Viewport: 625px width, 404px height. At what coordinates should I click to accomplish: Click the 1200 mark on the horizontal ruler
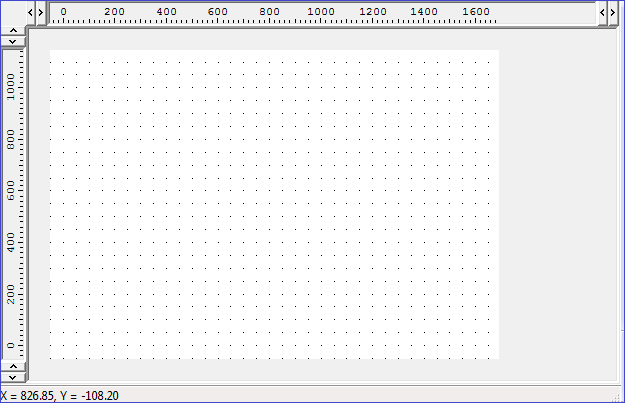pyautogui.click(x=373, y=12)
